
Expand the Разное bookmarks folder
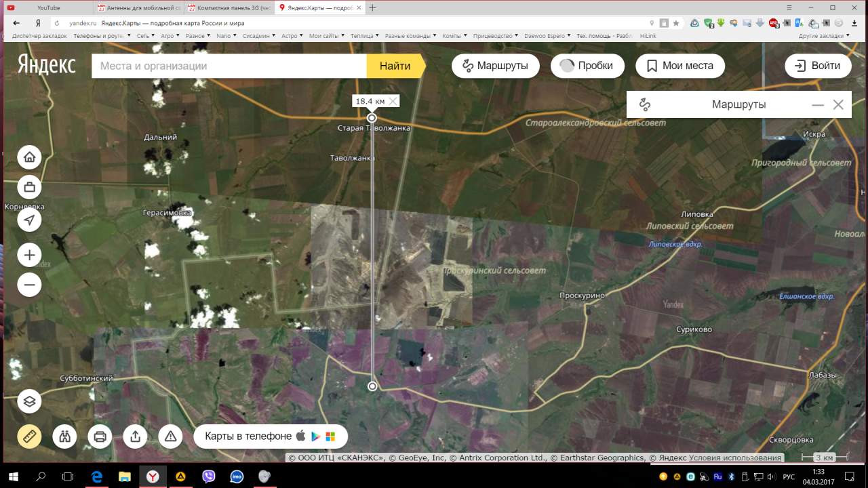[x=197, y=36]
